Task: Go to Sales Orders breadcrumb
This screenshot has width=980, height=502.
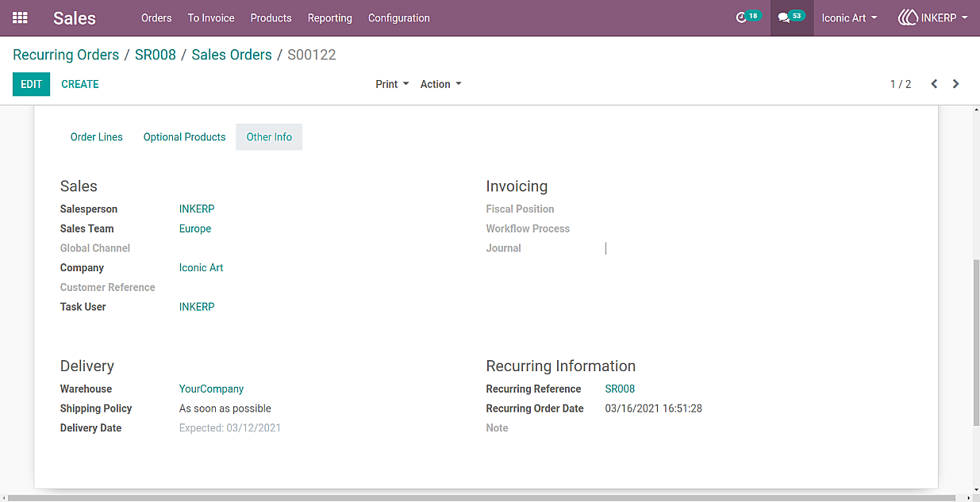Action: (x=232, y=55)
